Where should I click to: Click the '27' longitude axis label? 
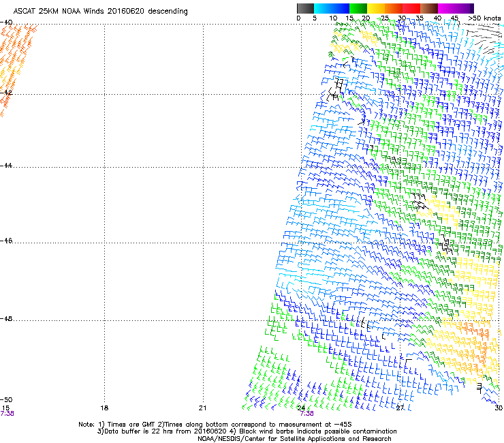pyautogui.click(x=400, y=408)
